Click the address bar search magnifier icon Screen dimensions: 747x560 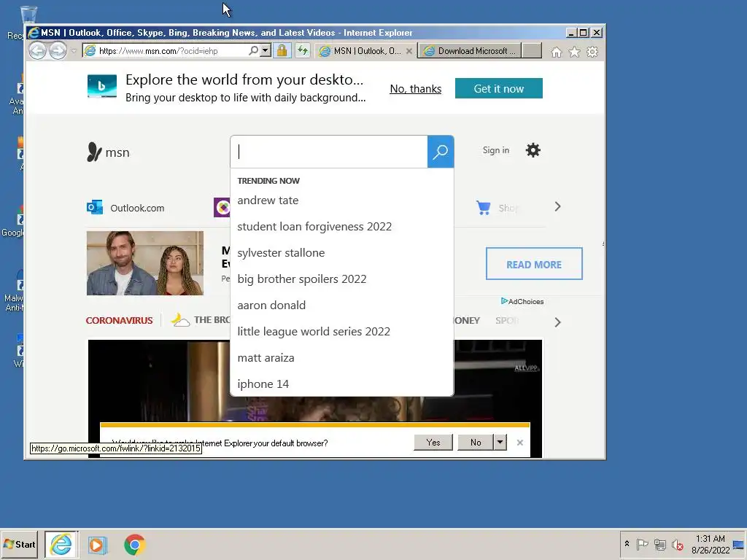[x=253, y=50]
